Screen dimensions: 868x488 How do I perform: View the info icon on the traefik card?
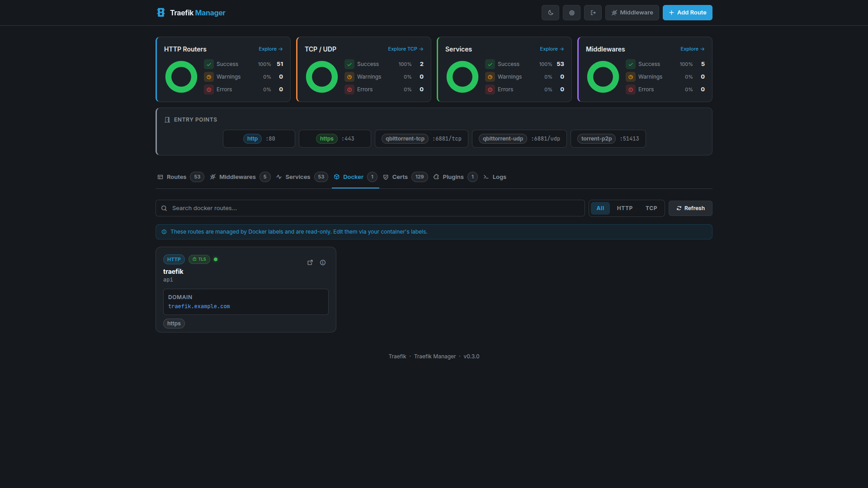pos(322,263)
